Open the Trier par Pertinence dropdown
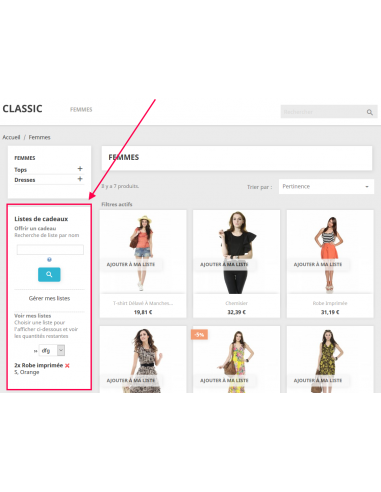The height and width of the screenshot is (492, 381). pos(326,187)
